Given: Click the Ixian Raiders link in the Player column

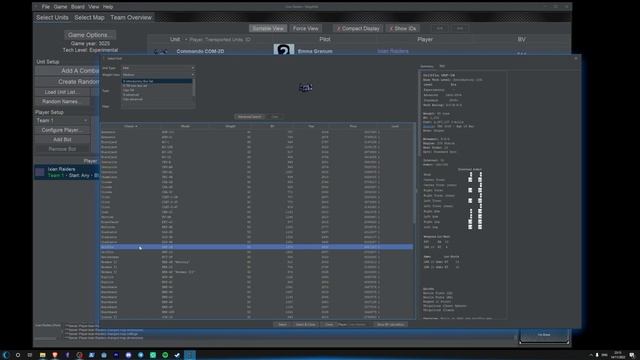Looking at the screenshot, I should pos(393,51).
